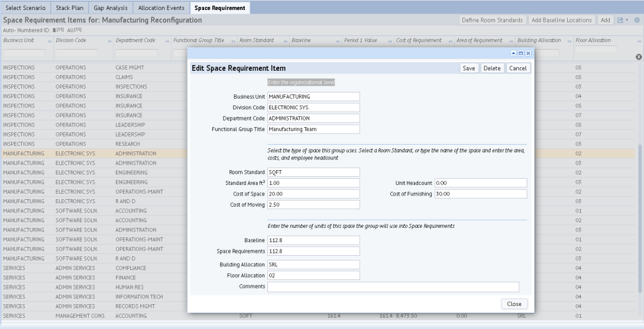Click Define Room Standards button

[492, 20]
